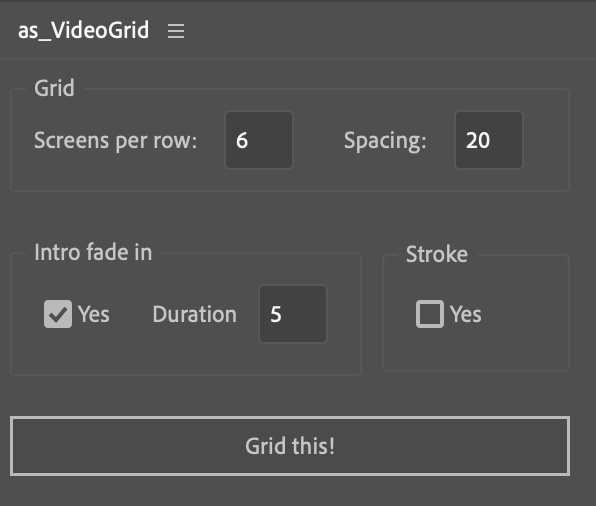Click the Spacing: label text
The height and width of the screenshot is (506, 596).
[x=385, y=141]
